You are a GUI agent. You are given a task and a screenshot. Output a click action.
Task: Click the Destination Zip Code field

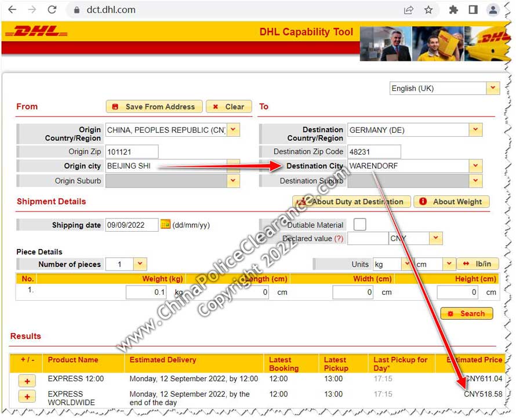[374, 152]
